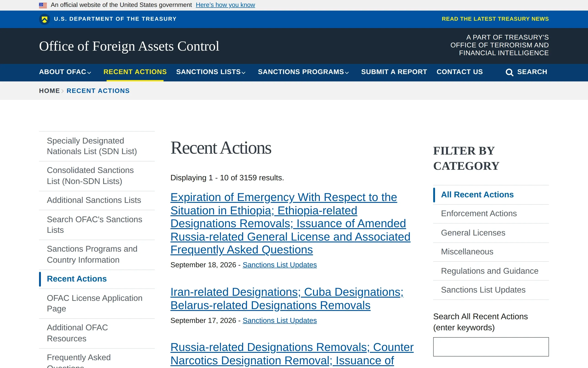Click the Treasury seal logo icon

coord(45,19)
